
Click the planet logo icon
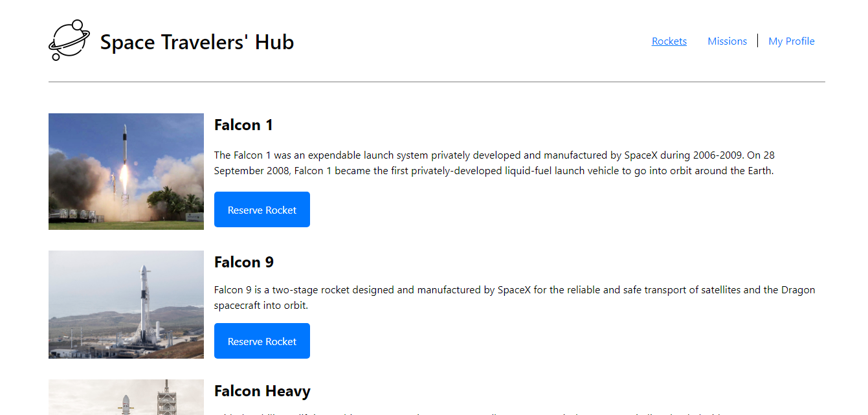[69, 40]
